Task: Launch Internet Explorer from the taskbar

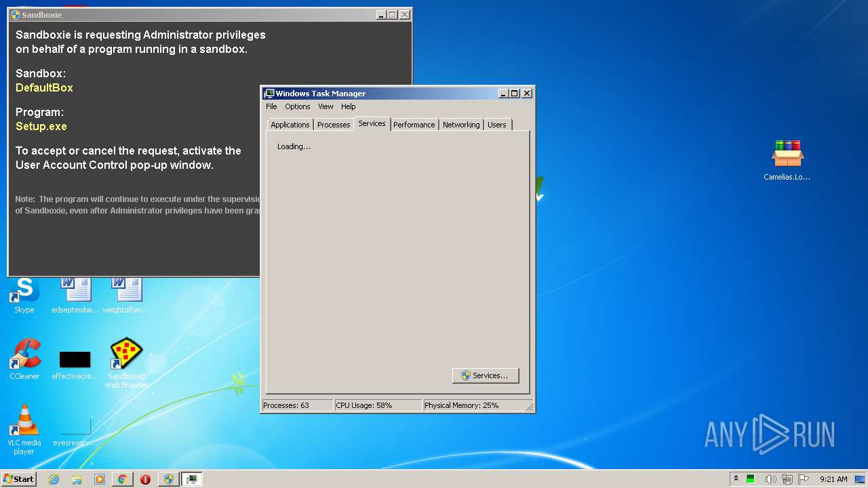Action: coord(54,479)
